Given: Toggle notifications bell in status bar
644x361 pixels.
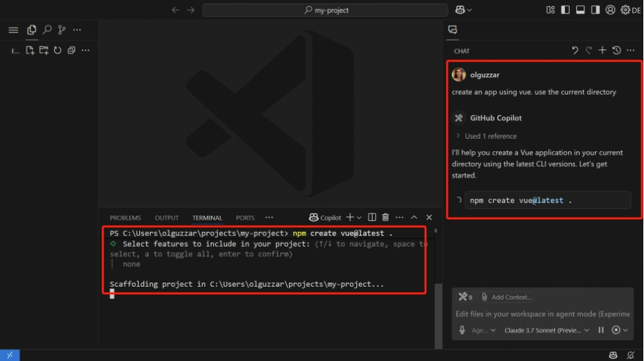Looking at the screenshot, I should point(631,356).
